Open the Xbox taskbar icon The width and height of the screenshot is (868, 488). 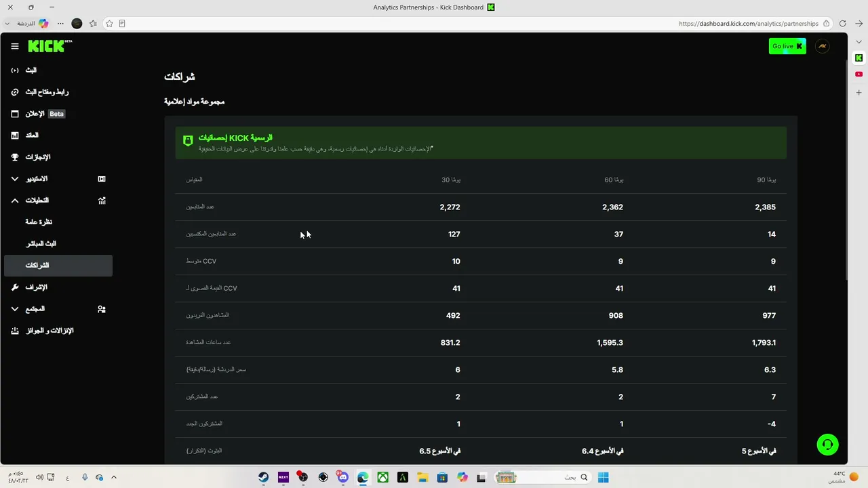tap(383, 477)
